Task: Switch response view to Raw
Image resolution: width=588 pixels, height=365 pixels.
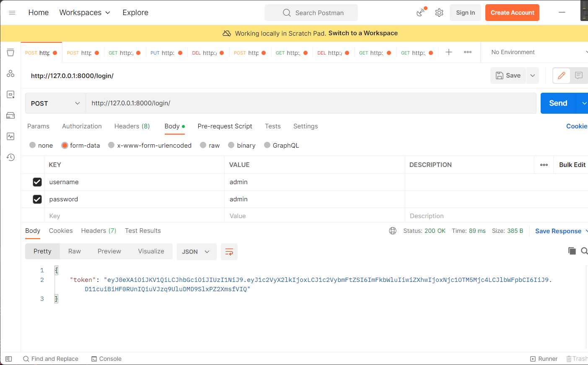Action: (x=74, y=251)
